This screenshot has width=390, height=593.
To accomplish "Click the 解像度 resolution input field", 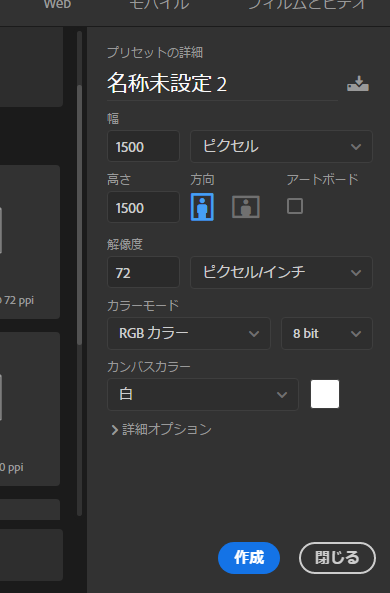I will coord(143,272).
